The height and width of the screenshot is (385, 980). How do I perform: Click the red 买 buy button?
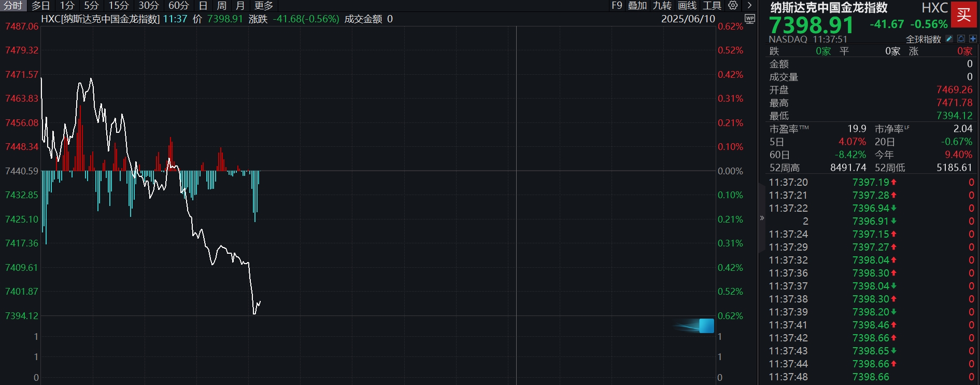click(964, 14)
